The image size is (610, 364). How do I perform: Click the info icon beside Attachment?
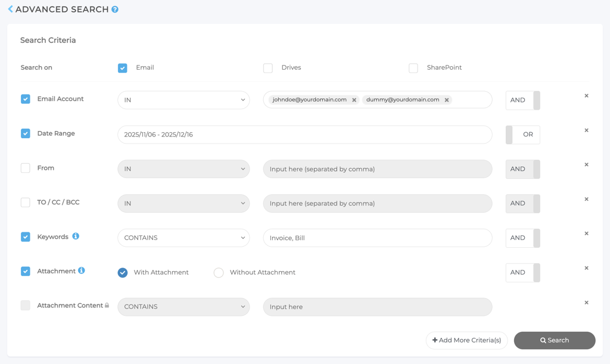(x=82, y=271)
